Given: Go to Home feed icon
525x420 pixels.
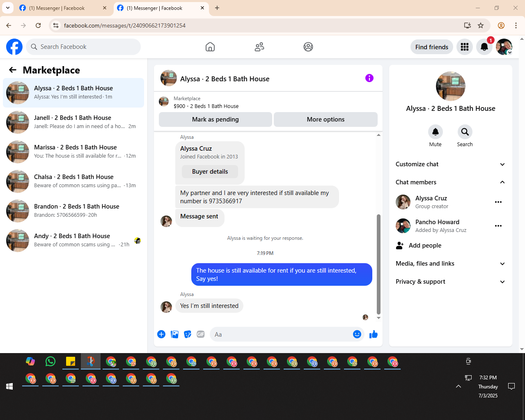Looking at the screenshot, I should coord(210,47).
